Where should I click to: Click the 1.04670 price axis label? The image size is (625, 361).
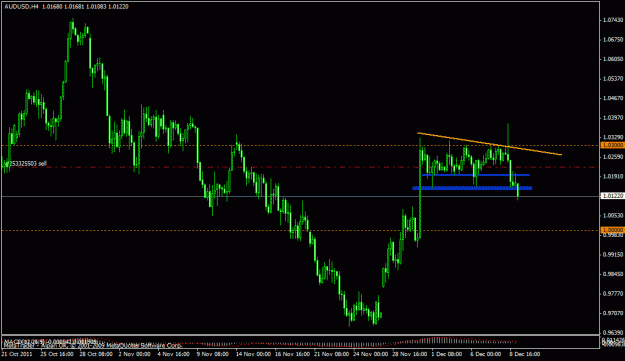point(613,98)
